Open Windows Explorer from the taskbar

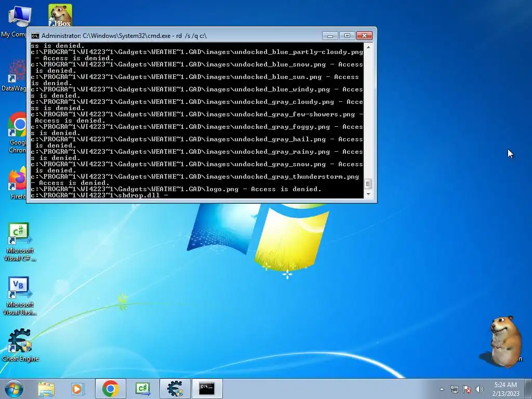point(46,389)
